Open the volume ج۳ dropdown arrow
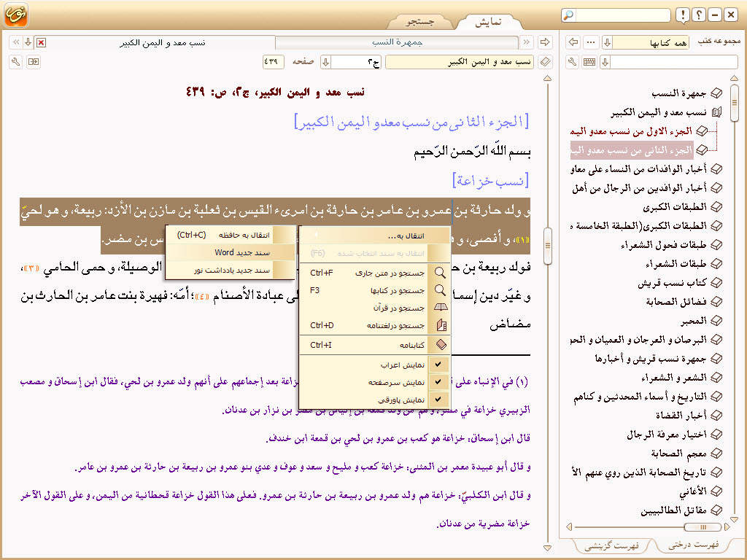 326,62
